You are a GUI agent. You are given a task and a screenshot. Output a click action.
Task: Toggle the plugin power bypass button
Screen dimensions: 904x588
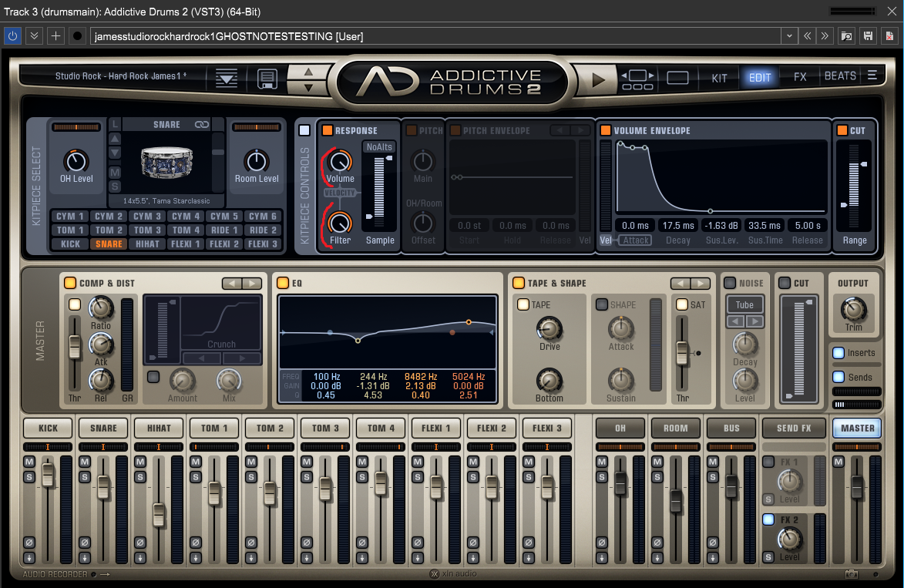pos(12,35)
